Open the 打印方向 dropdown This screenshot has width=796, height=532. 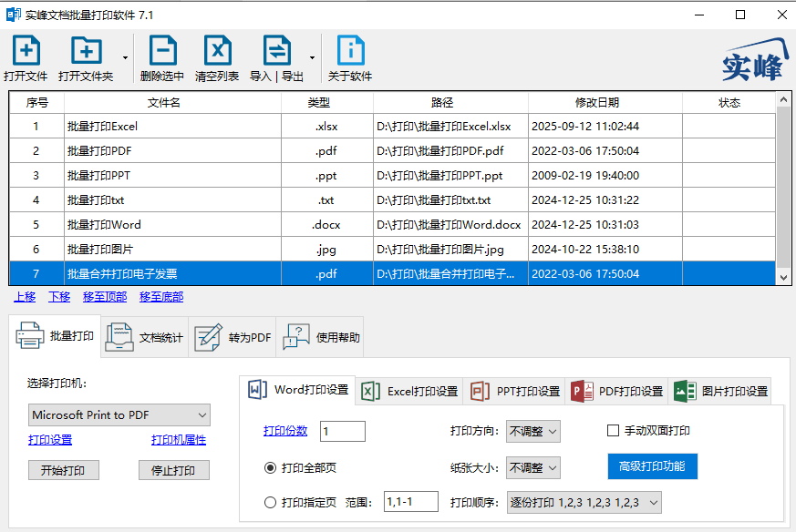pyautogui.click(x=533, y=431)
